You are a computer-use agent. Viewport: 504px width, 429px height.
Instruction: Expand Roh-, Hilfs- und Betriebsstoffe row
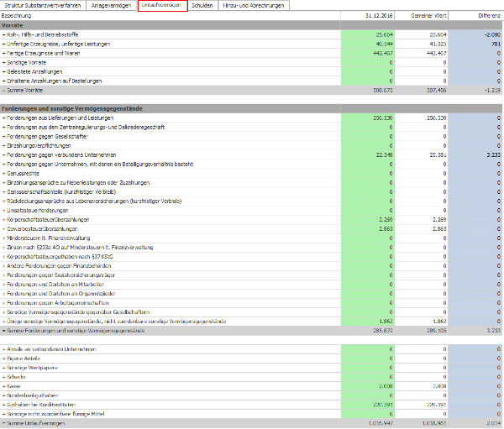click(4, 34)
